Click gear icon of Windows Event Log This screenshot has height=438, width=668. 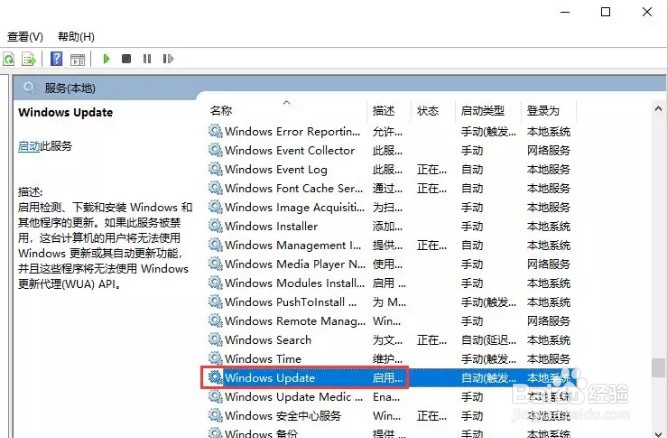pyautogui.click(x=215, y=169)
